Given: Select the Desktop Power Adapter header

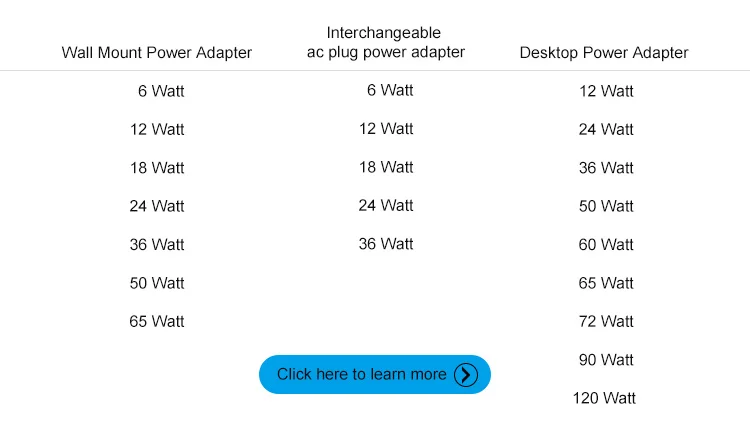Looking at the screenshot, I should point(604,52).
